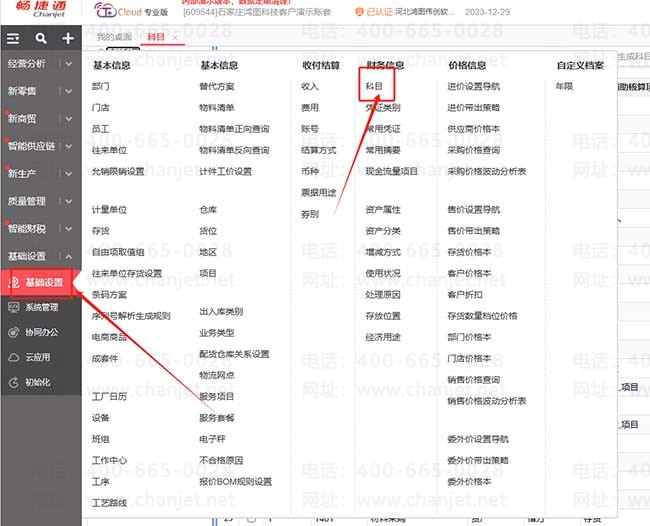The width and height of the screenshot is (650, 526).
Task: Click the 初始化 refresh icon
Action: 14,382
